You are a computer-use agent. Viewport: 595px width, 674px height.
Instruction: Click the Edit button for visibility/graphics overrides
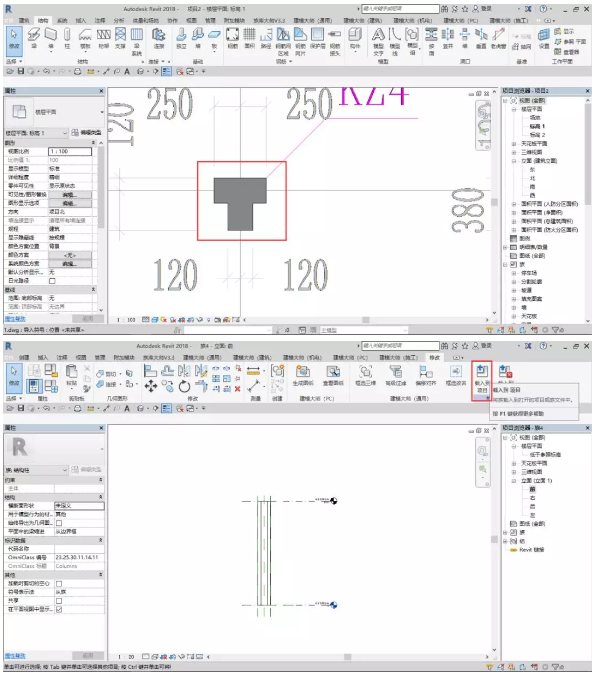click(70, 195)
